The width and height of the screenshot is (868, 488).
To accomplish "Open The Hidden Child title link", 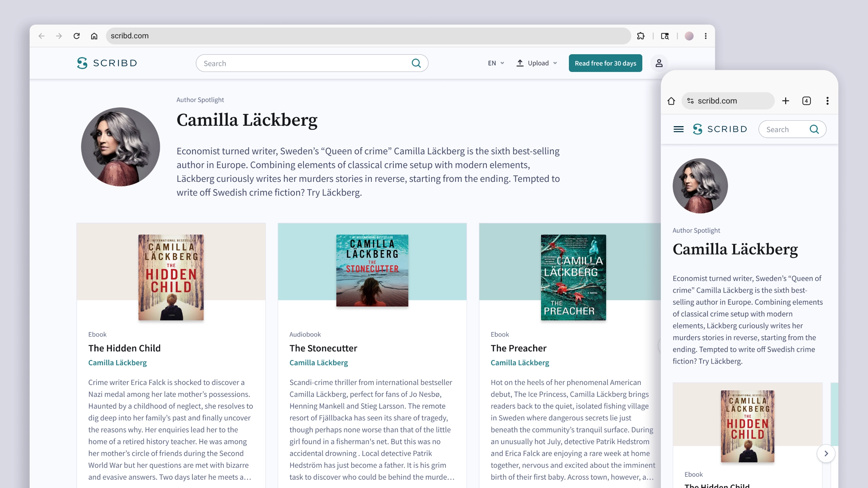I will tap(124, 348).
